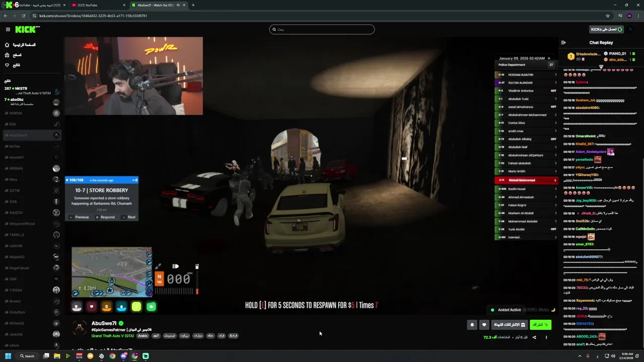Focus the Kick search box

(322, 29)
